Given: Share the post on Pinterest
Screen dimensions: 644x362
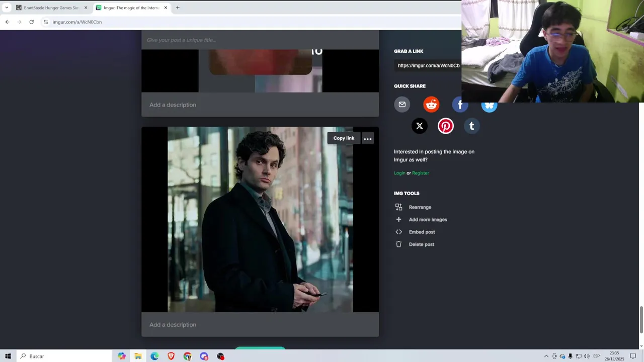Looking at the screenshot, I should click(x=446, y=126).
